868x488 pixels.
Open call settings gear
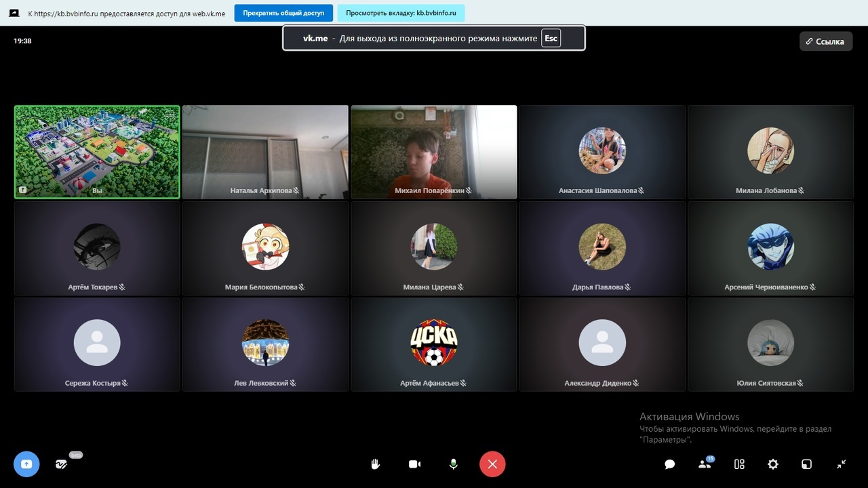773,464
